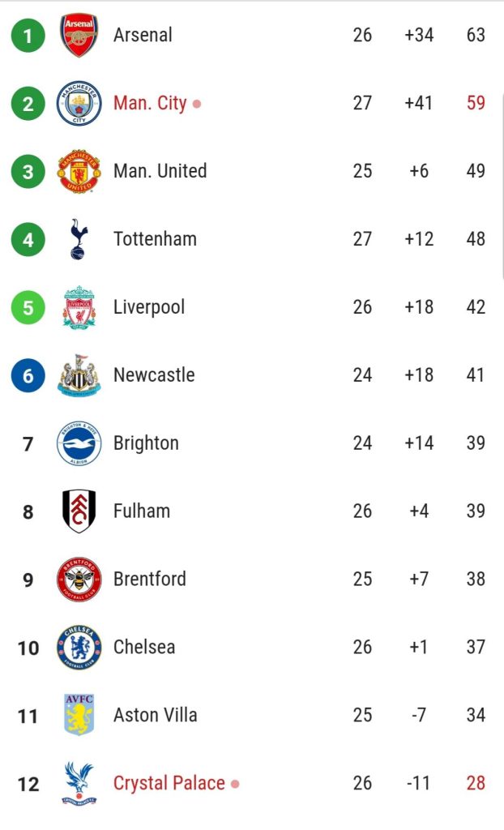The image size is (504, 830).
Task: Select the Manchester City club badge
Action: click(x=77, y=103)
